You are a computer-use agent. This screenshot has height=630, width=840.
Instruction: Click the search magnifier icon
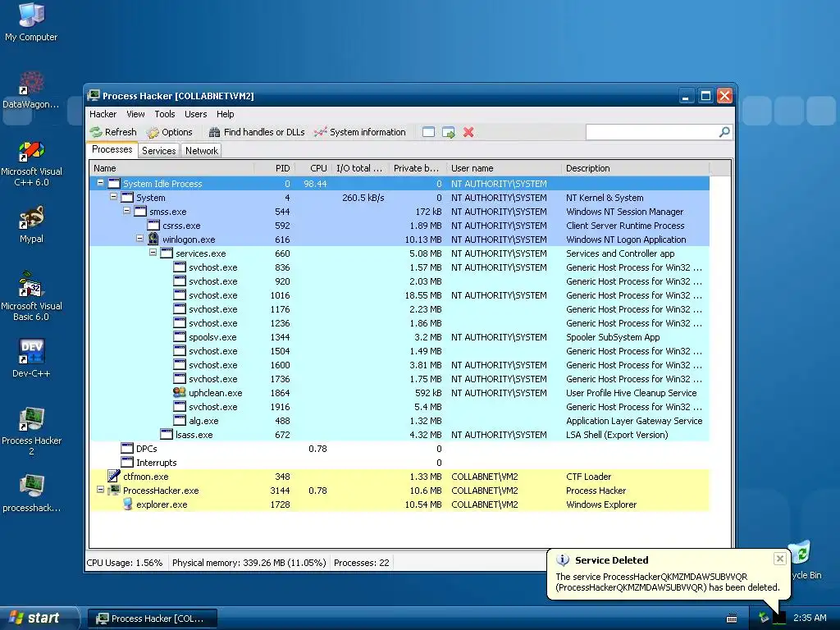(x=724, y=132)
